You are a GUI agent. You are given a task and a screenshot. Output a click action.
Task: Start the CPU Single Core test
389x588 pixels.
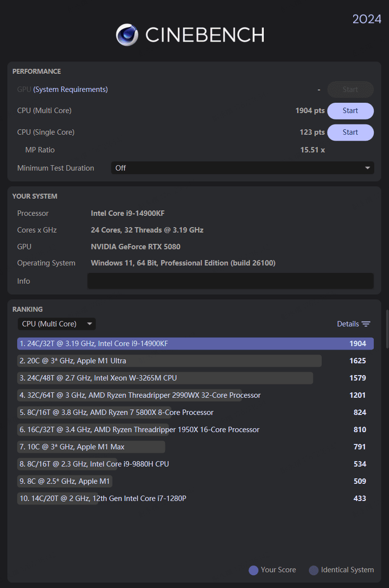pos(350,132)
